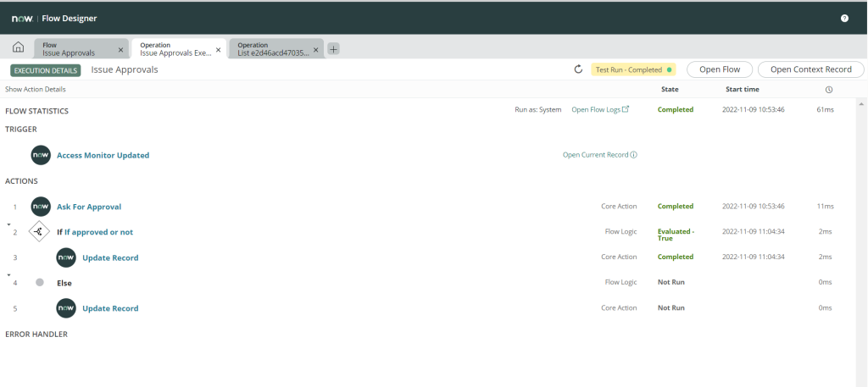This screenshot has width=868, height=387.
Task: Click the clock duration column icon
Action: click(828, 90)
